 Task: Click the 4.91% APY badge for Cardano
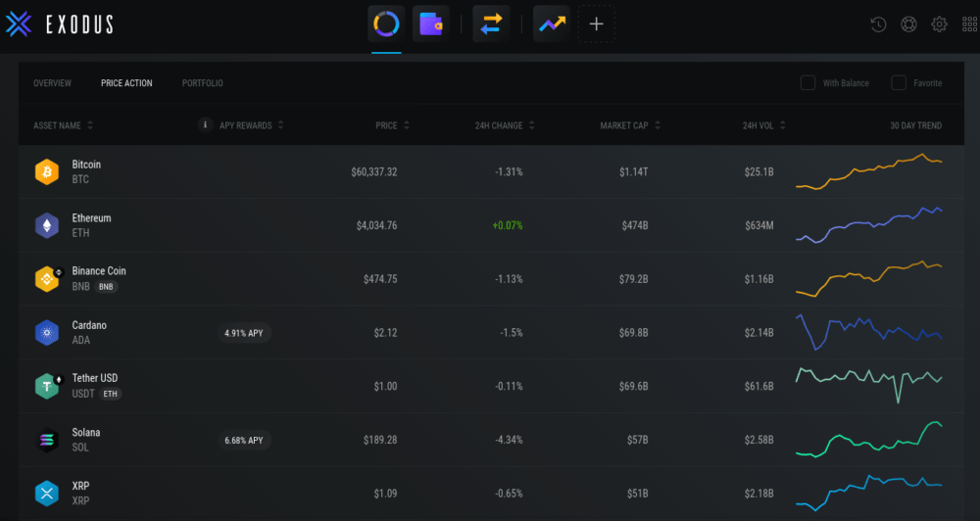244,333
